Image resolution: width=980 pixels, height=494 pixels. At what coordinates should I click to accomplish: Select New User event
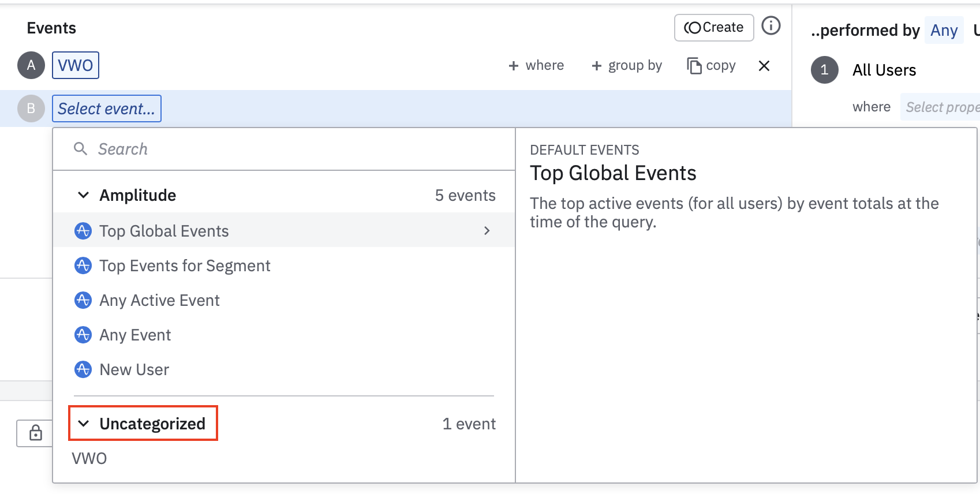pyautogui.click(x=284, y=369)
